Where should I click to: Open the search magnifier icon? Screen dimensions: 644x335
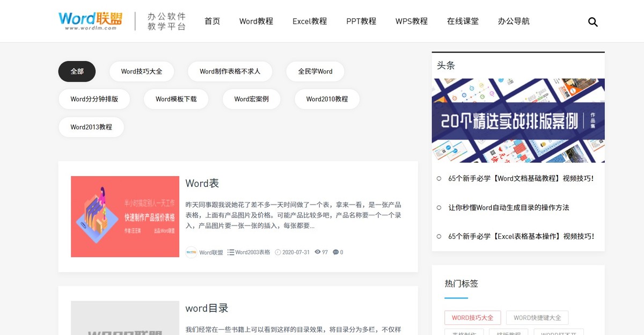point(592,22)
